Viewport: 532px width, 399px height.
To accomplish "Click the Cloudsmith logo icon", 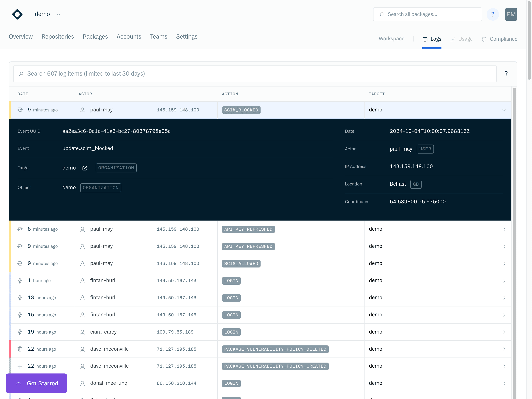I will pos(17,14).
